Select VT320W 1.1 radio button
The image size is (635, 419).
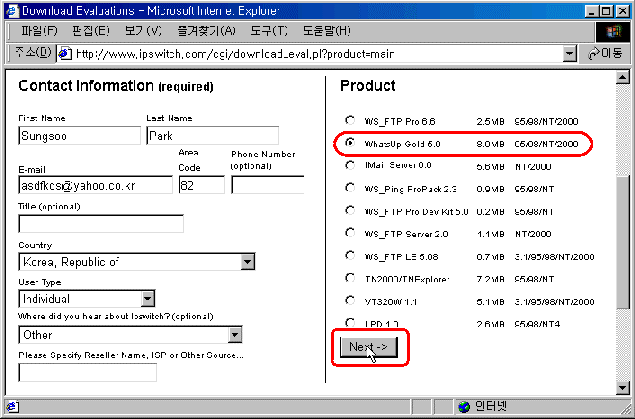point(350,300)
